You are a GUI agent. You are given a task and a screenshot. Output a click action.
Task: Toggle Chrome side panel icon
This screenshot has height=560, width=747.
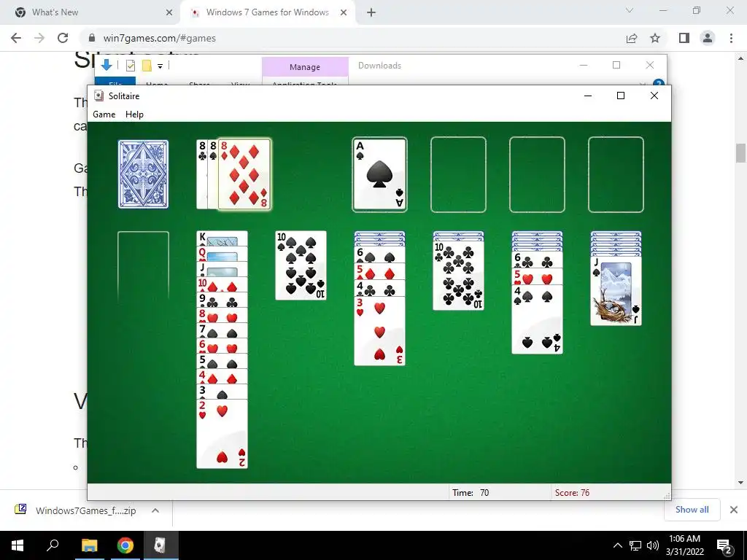(x=684, y=38)
